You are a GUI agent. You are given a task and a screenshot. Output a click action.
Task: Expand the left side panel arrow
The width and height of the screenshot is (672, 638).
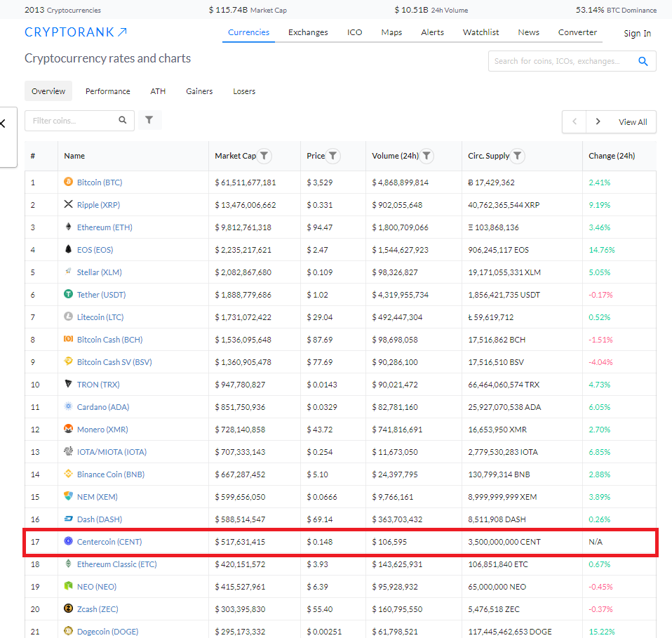coord(4,124)
